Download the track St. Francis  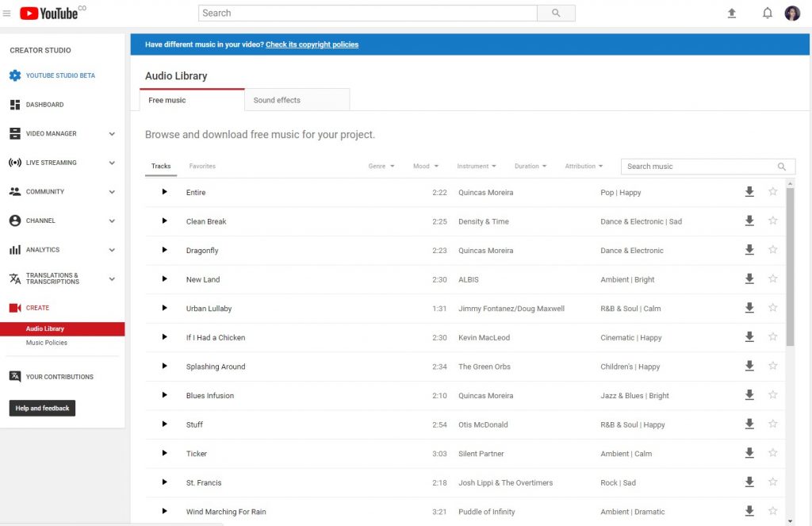(x=749, y=482)
